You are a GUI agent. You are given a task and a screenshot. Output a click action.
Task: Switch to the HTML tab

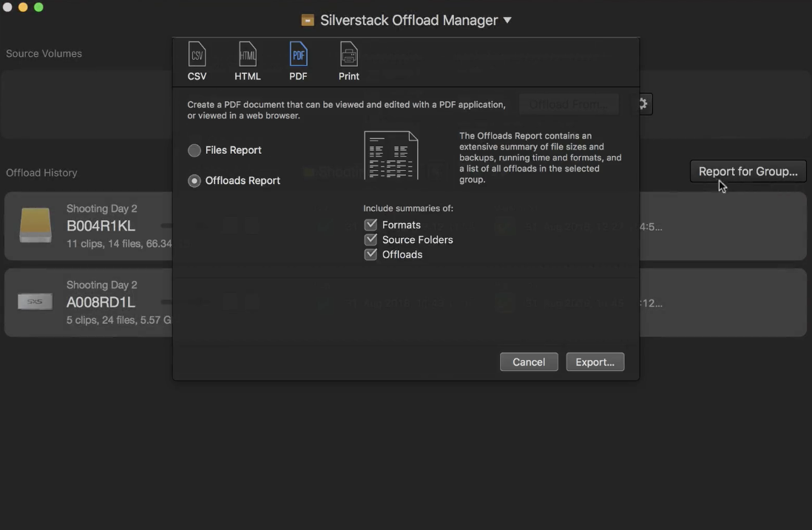pos(247,61)
